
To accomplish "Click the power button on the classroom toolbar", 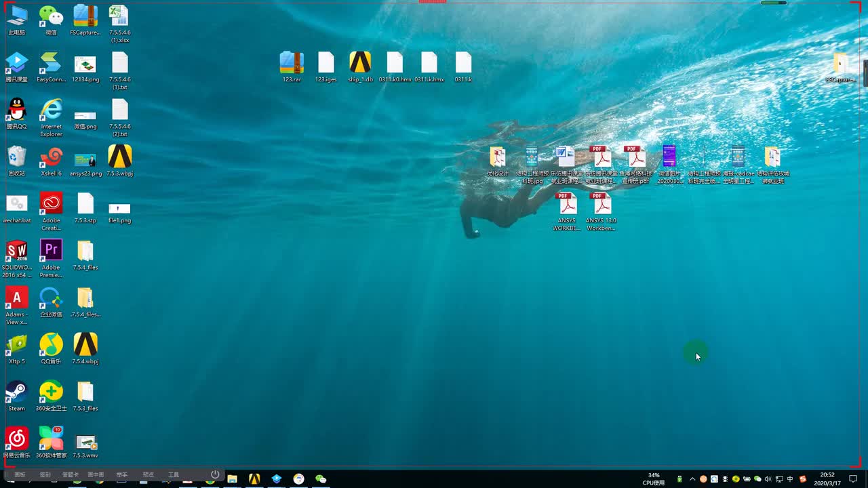I will coord(215,474).
